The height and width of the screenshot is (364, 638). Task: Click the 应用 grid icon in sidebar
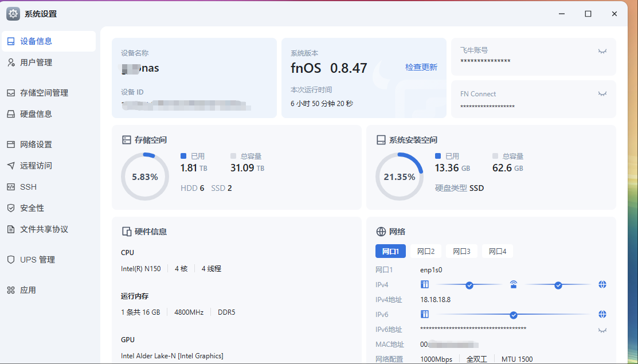point(11,290)
